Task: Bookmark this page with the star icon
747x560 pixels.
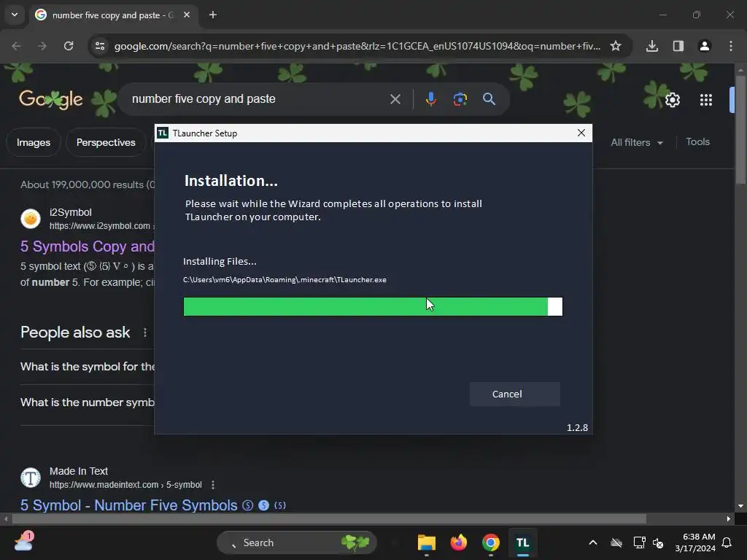Action: (x=616, y=46)
